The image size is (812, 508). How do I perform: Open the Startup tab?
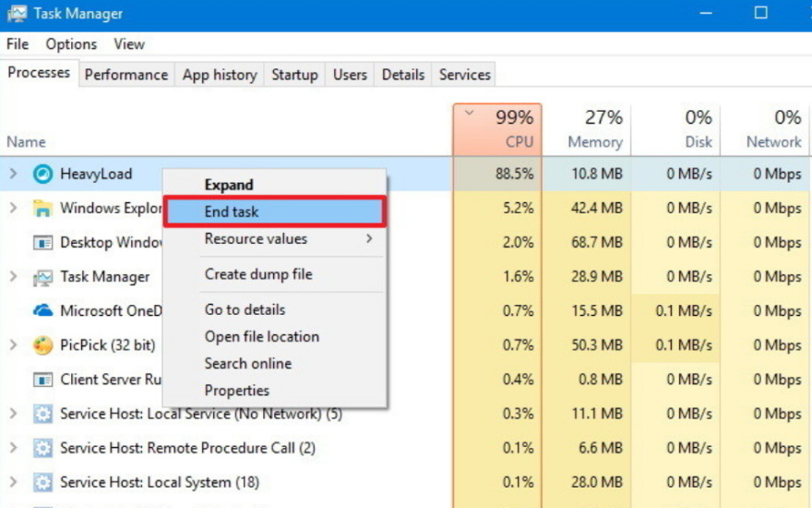tap(294, 75)
